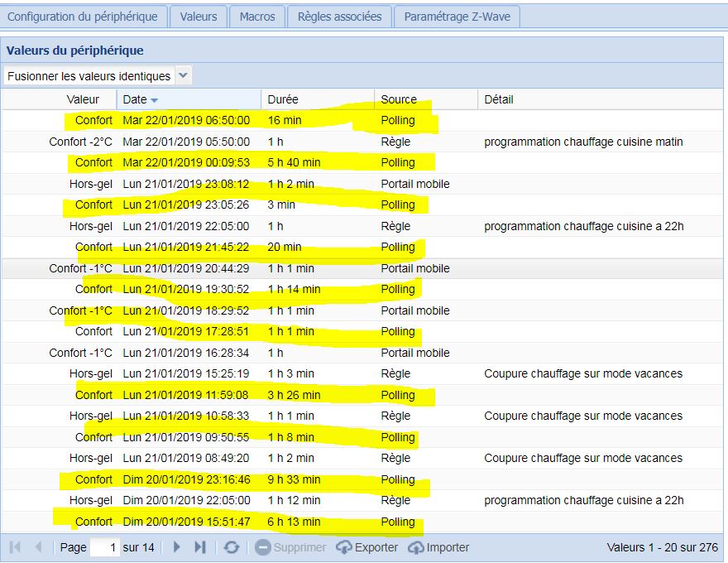
Task: Advance to the next page arrow
Action: [177, 547]
